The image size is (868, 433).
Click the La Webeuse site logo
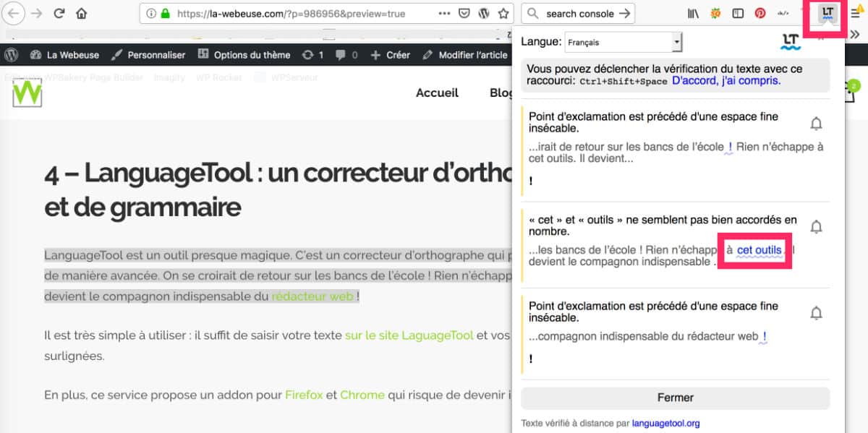click(x=27, y=93)
